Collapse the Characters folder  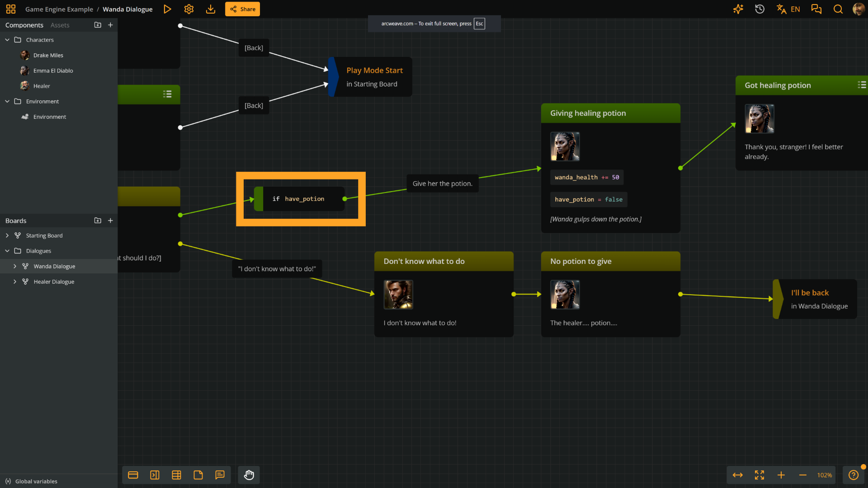point(7,40)
